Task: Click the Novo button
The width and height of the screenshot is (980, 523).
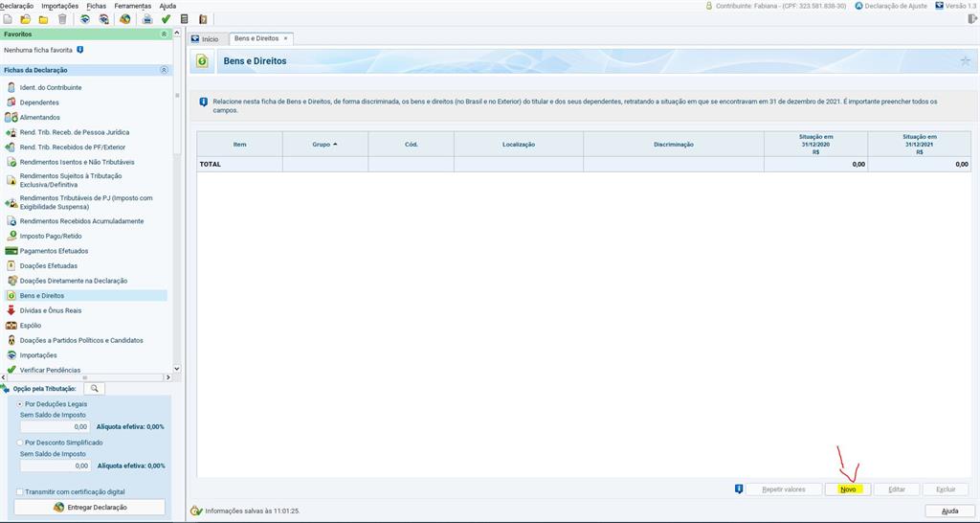Action: coord(848,489)
